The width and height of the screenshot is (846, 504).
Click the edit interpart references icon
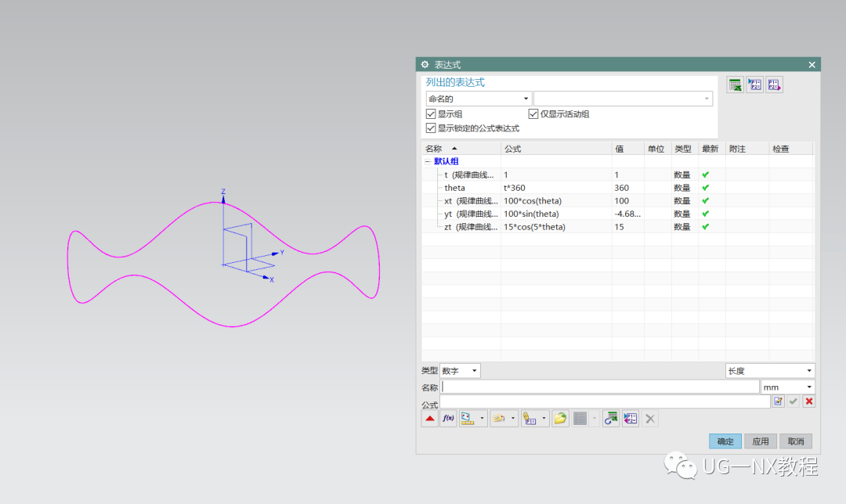pyautogui.click(x=630, y=418)
